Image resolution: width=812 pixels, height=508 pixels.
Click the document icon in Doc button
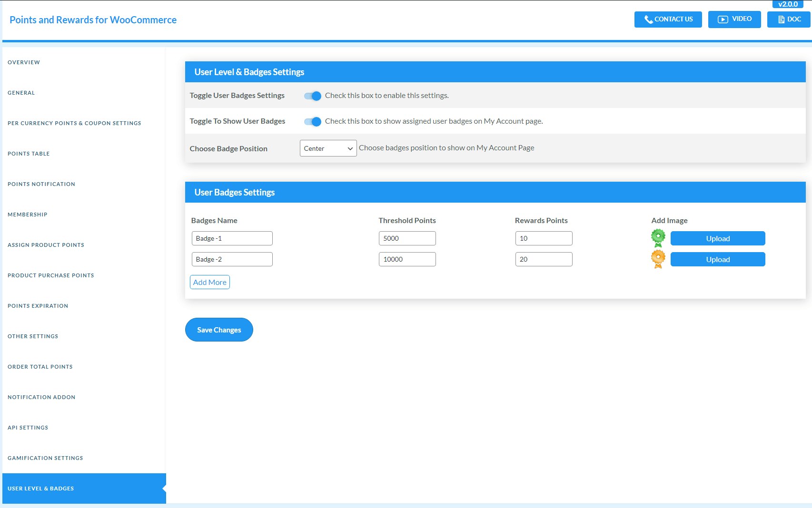pyautogui.click(x=781, y=20)
